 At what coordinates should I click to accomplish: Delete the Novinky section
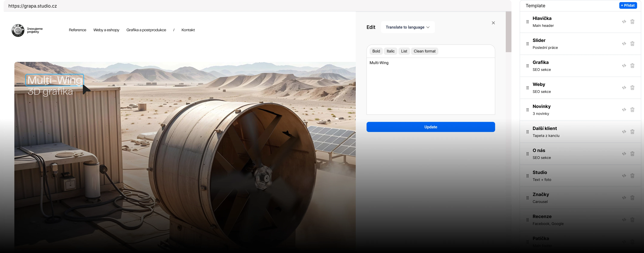click(x=632, y=110)
